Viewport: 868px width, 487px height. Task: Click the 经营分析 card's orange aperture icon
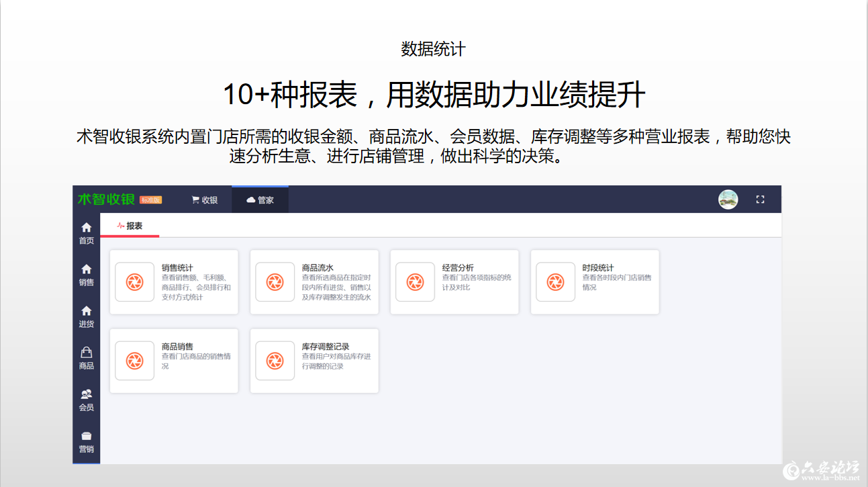(x=415, y=282)
